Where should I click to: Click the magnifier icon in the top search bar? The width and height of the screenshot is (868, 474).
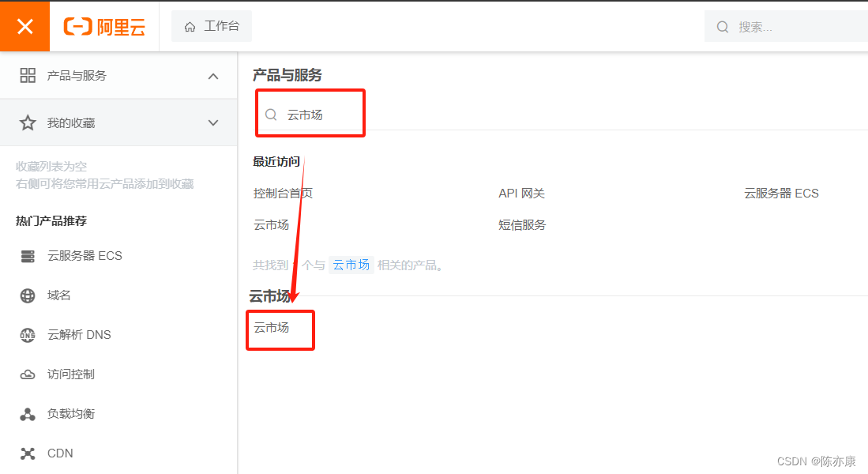(723, 27)
